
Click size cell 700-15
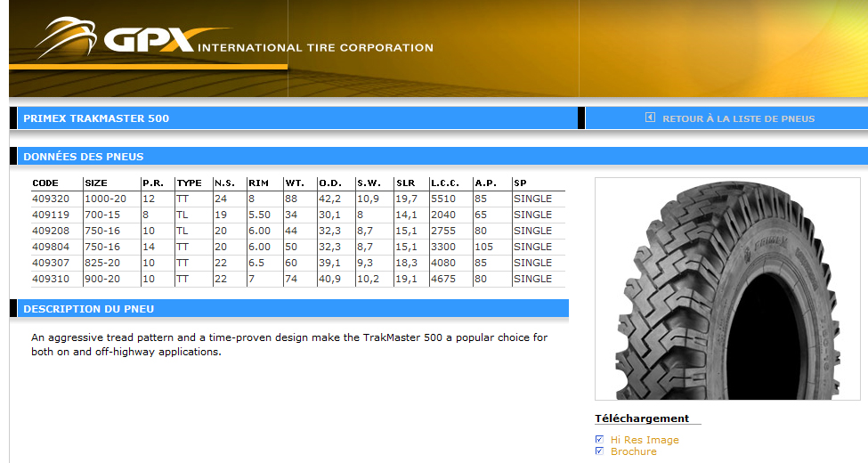[x=102, y=215]
